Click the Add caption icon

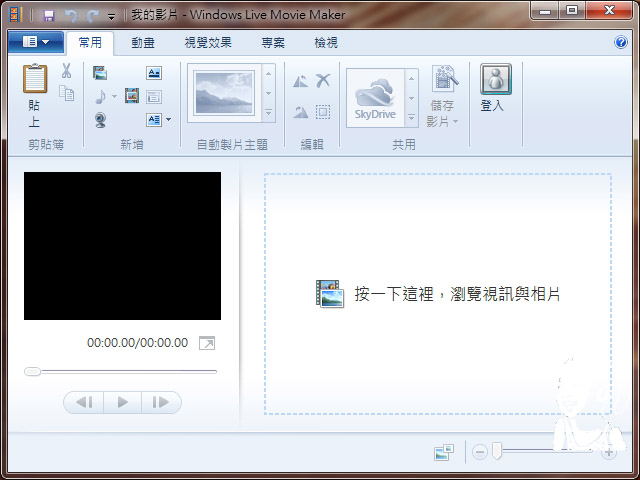pos(154,97)
